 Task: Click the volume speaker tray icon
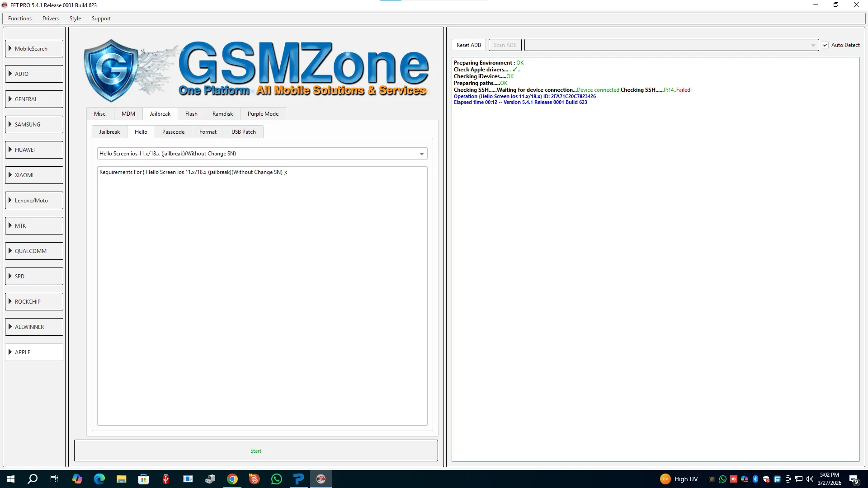(810, 479)
